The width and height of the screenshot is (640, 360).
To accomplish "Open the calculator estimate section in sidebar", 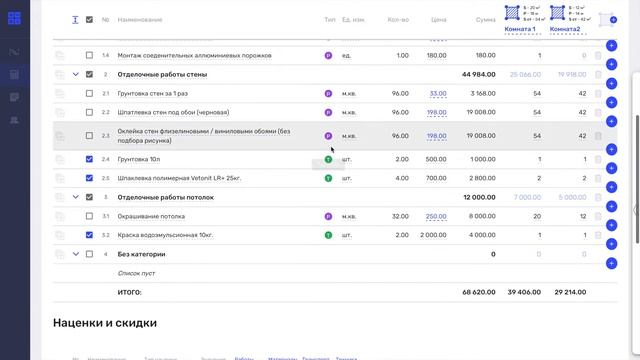I will point(14,75).
